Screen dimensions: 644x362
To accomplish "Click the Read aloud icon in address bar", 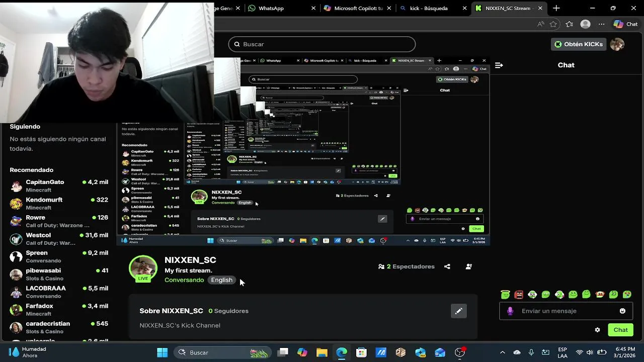I will pyautogui.click(x=540, y=24).
